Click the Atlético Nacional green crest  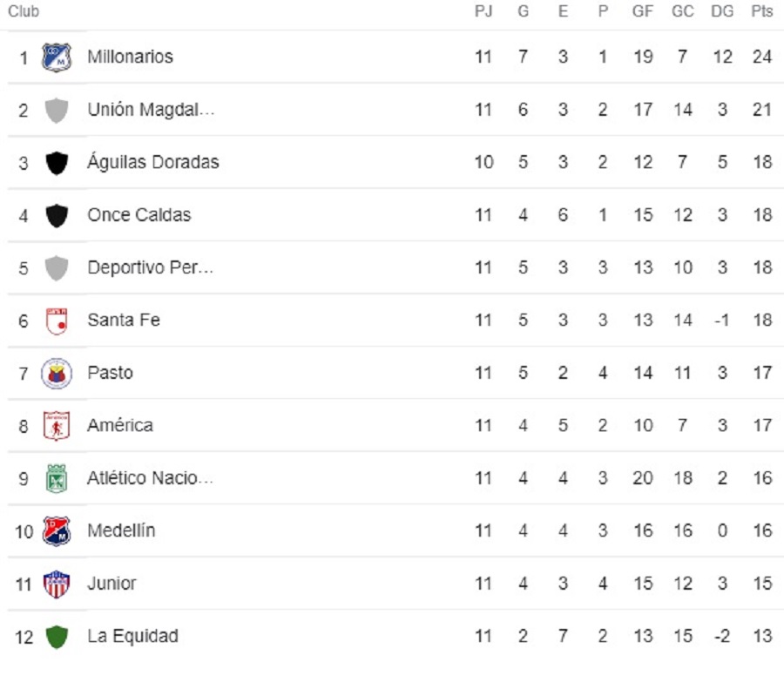tap(57, 478)
